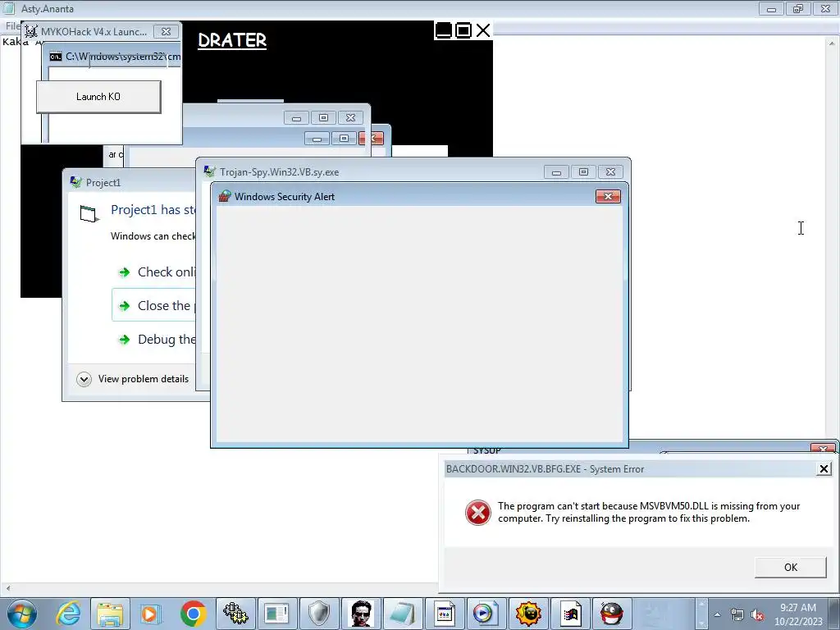The image size is (840, 630).
Task: Select the QQ penguin icon in taskbar
Action: point(611,614)
